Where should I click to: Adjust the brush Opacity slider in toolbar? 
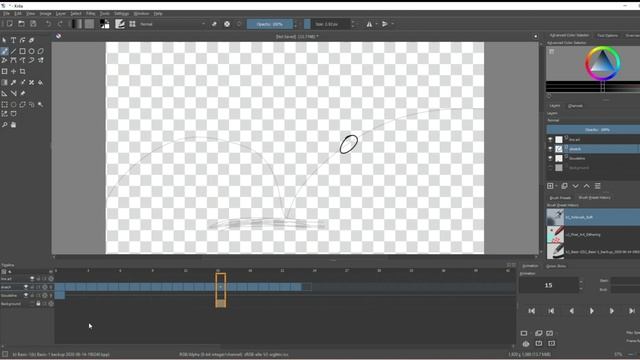click(x=270, y=24)
